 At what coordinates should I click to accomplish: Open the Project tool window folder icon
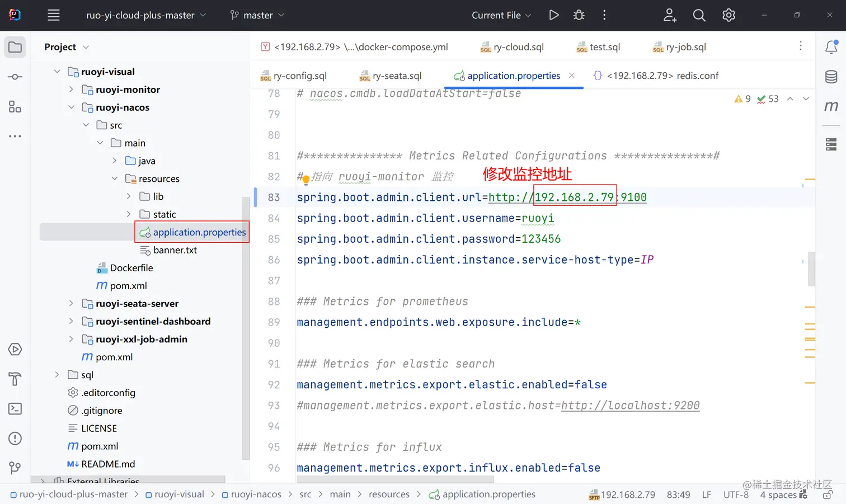click(15, 47)
